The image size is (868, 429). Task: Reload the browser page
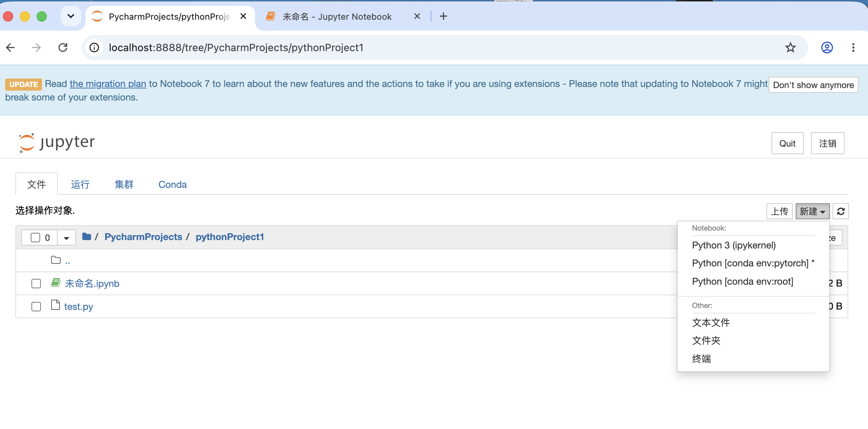pos(63,48)
